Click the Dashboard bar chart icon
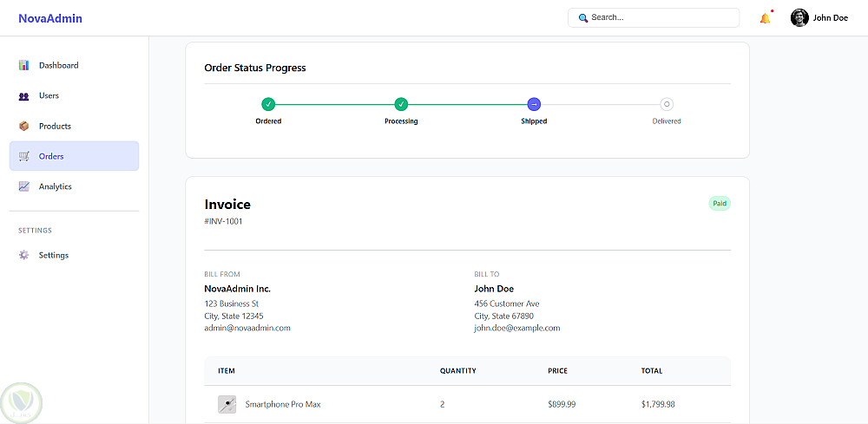This screenshot has height=424, width=868. (24, 65)
